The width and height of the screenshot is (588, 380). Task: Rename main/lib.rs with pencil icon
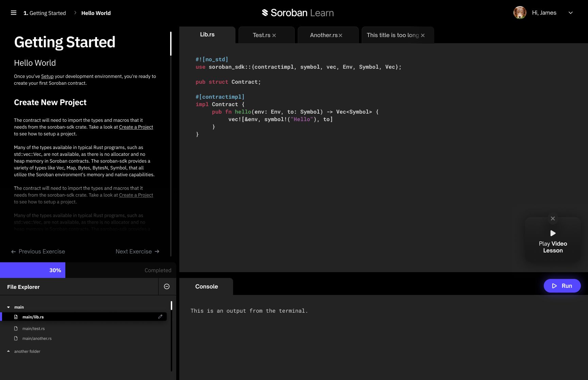pos(160,317)
